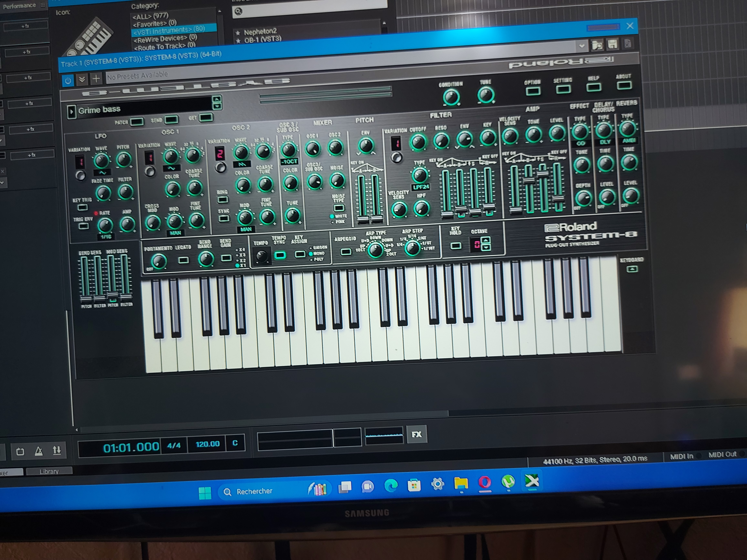This screenshot has width=747, height=560.
Task: Click the DELAY/CHORUS TYPE knob
Action: click(604, 130)
